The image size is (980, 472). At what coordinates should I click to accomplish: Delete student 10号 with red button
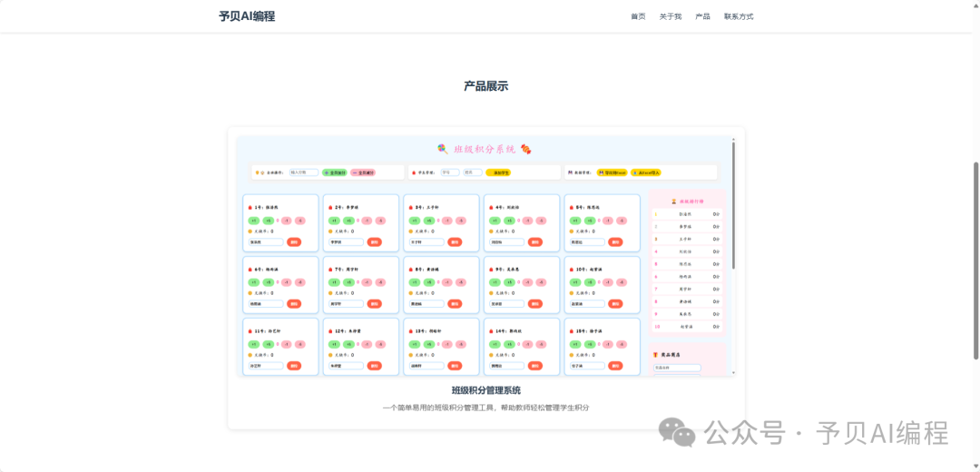(615, 304)
